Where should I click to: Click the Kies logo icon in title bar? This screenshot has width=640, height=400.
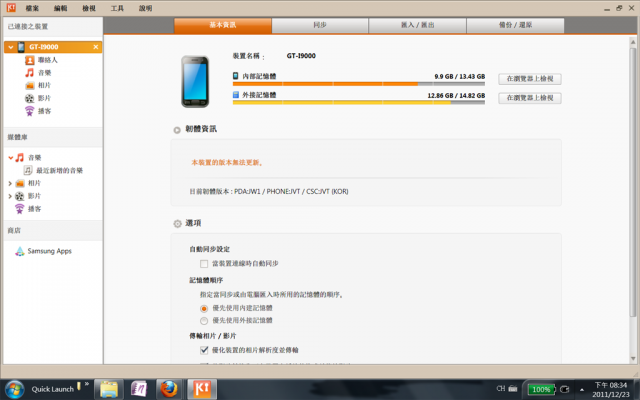[11, 7]
